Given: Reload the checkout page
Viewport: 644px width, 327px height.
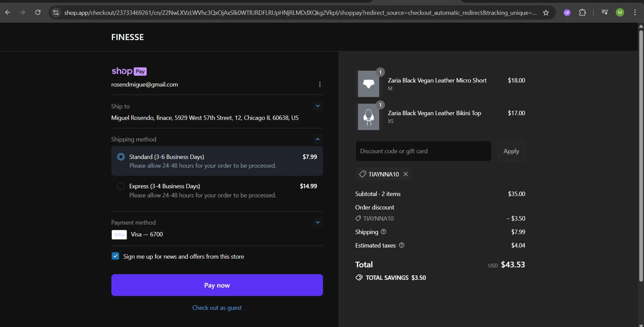Looking at the screenshot, I should pos(38,12).
